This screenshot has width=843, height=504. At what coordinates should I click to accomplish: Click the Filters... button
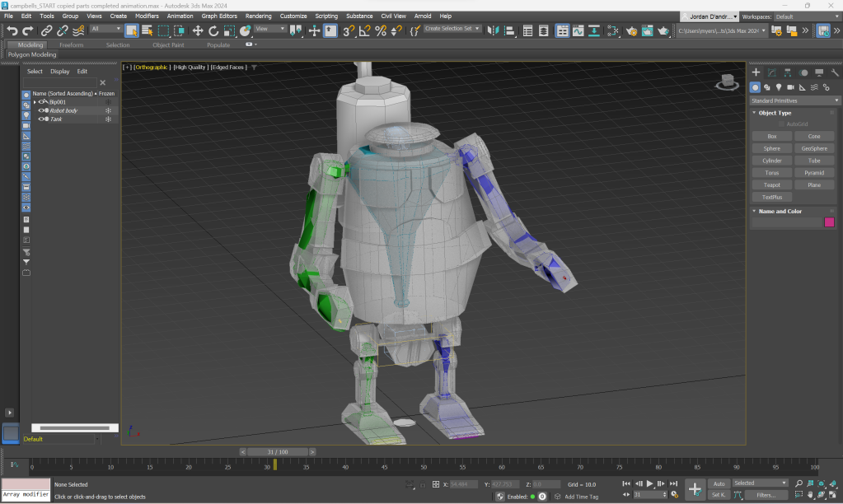point(766,495)
